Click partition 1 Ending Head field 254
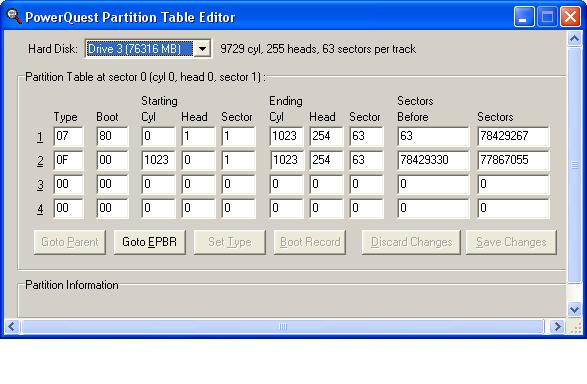 tap(326, 136)
